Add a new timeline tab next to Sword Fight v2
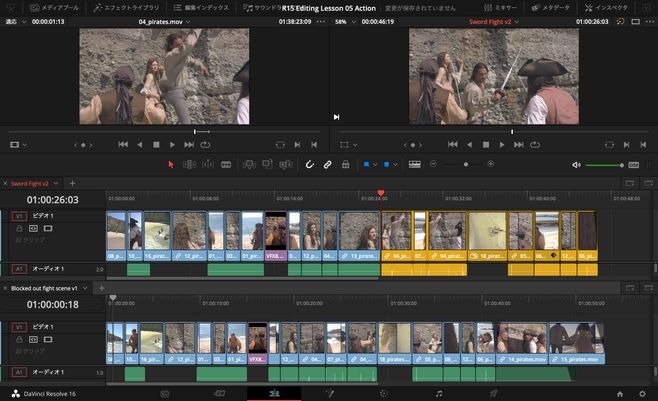 72,183
